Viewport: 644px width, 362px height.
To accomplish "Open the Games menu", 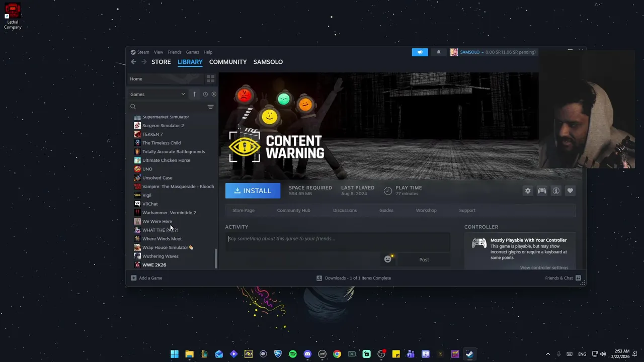I will (x=193, y=52).
